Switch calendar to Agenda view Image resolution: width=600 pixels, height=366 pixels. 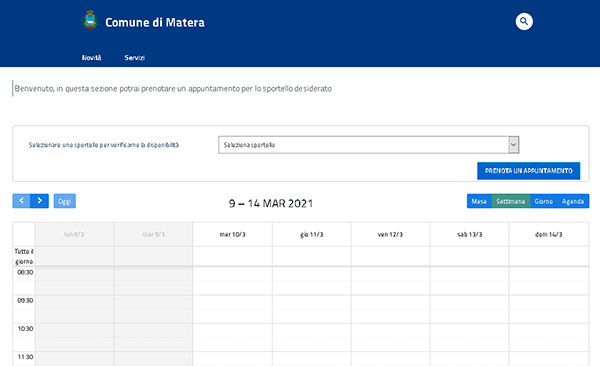(x=573, y=201)
